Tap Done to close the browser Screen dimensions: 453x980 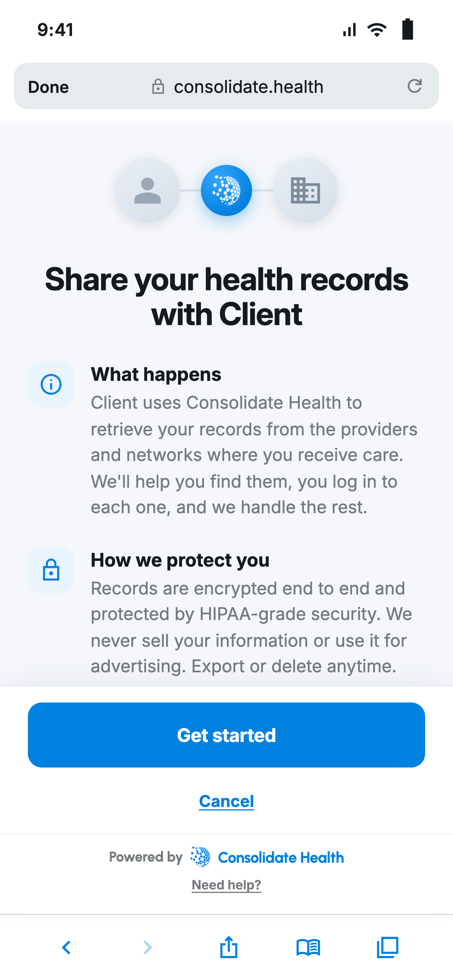tap(48, 87)
